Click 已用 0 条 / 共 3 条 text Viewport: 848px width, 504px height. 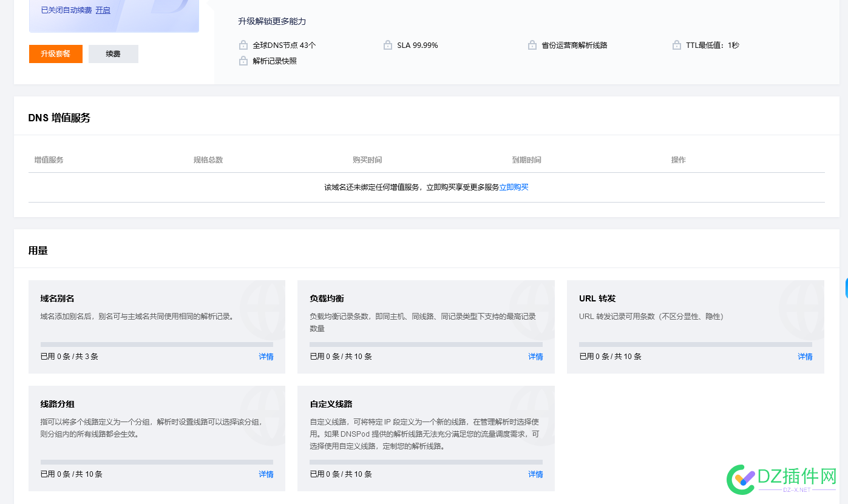(x=69, y=357)
